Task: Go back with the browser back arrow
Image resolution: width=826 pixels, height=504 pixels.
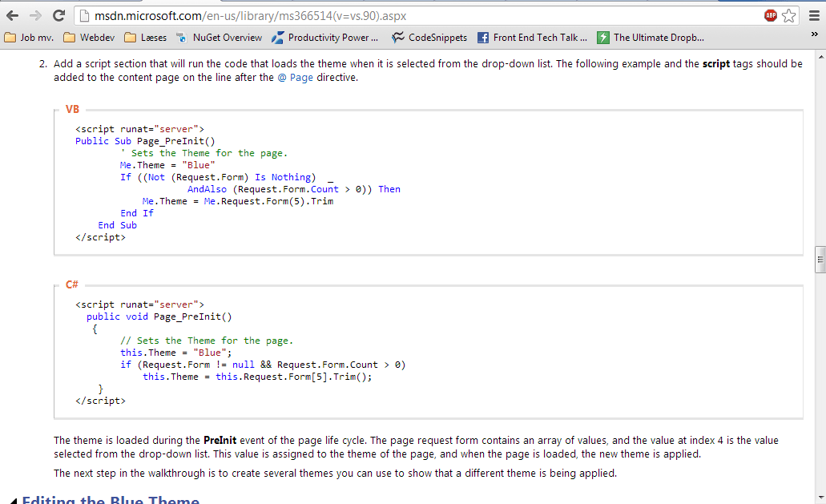Action: tap(13, 16)
